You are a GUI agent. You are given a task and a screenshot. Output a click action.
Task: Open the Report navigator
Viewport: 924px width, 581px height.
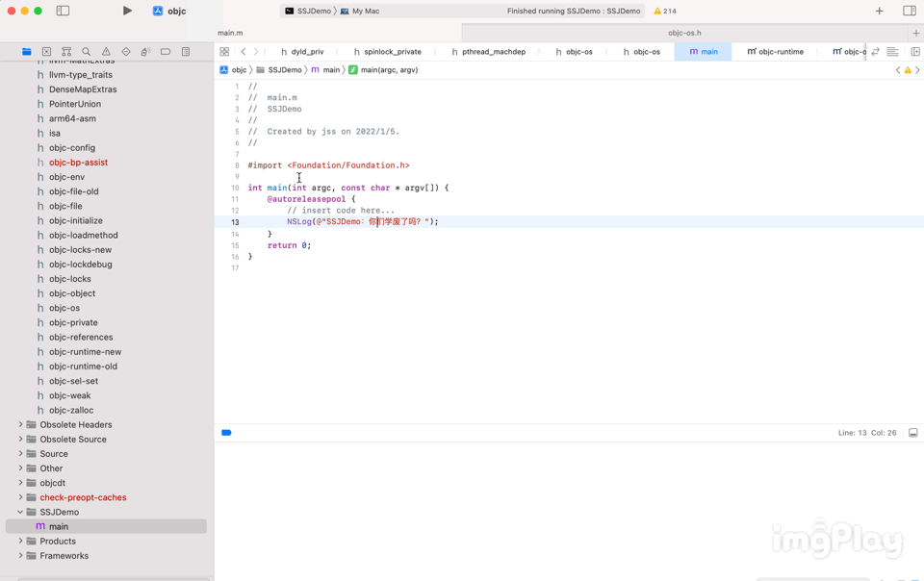[x=186, y=52]
